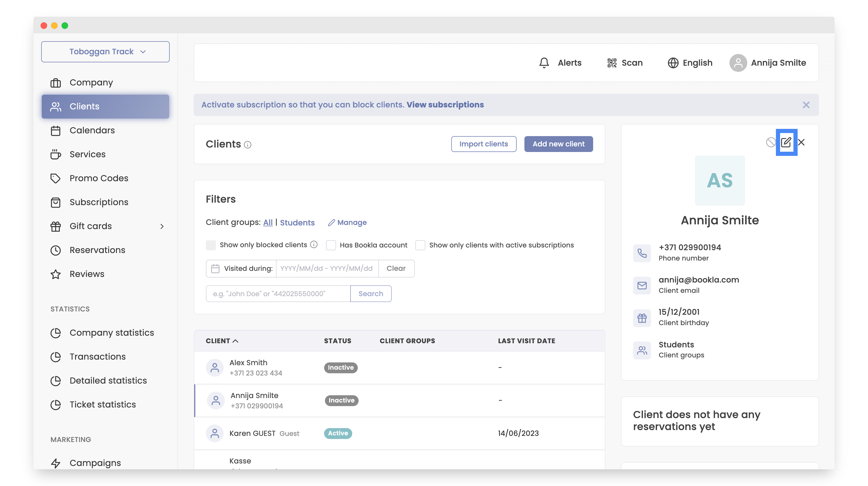
Task: Click the block client circle icon
Action: point(770,142)
